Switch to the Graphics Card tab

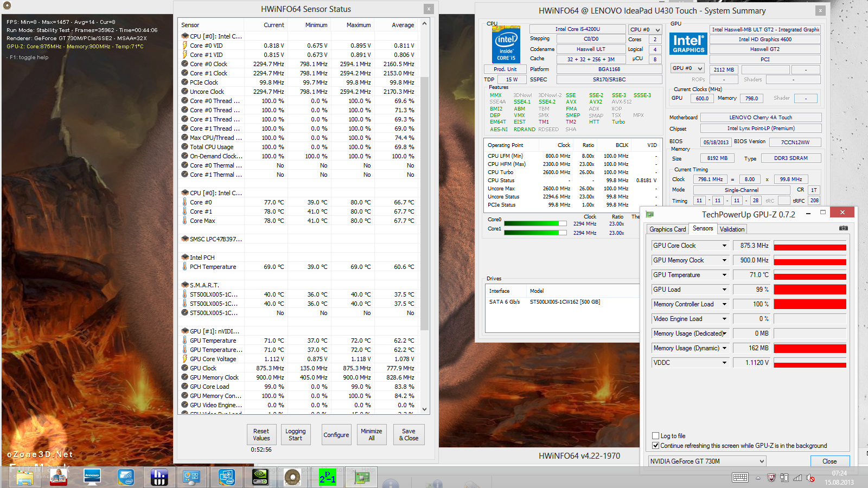tap(668, 229)
